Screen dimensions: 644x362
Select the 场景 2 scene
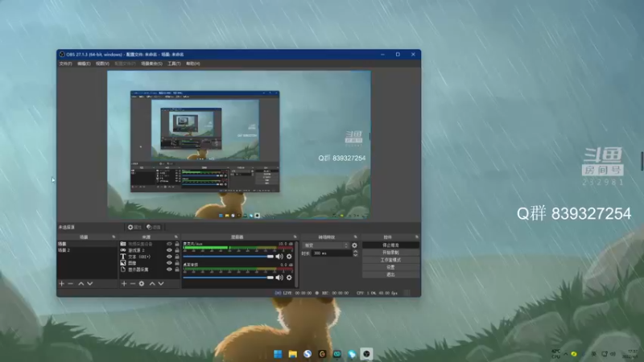pos(87,250)
